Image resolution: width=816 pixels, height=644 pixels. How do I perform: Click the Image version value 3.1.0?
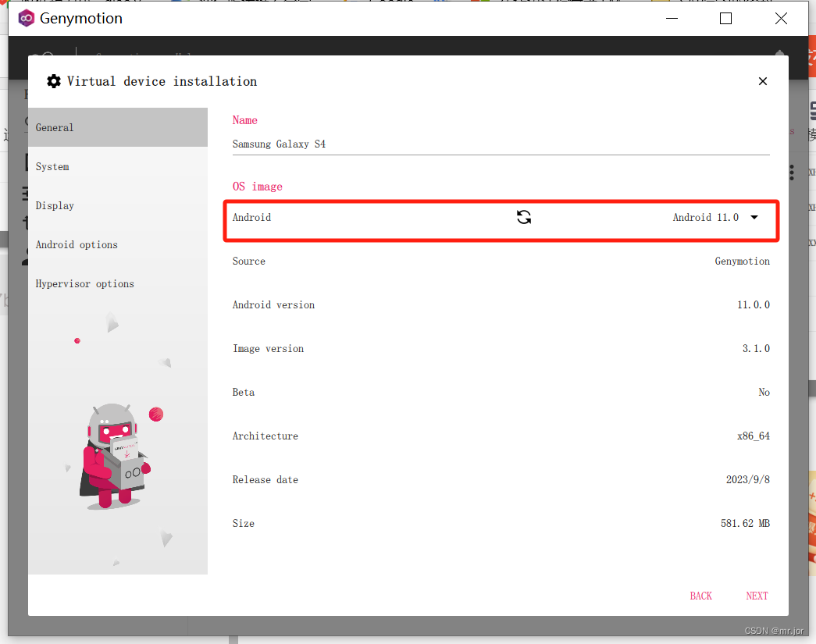pos(756,348)
